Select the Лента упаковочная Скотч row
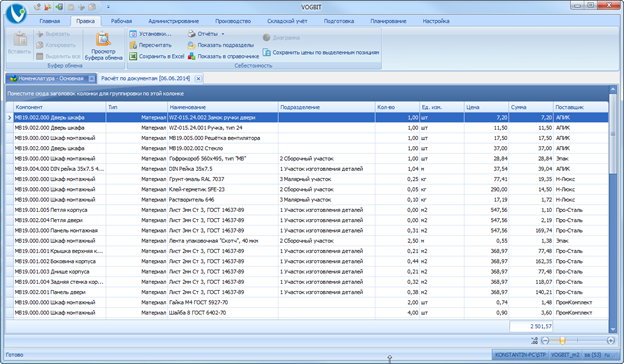 click(x=307, y=241)
